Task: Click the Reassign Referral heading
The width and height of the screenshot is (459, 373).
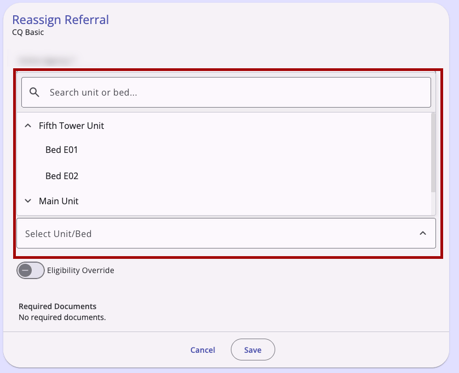Action: tap(60, 20)
